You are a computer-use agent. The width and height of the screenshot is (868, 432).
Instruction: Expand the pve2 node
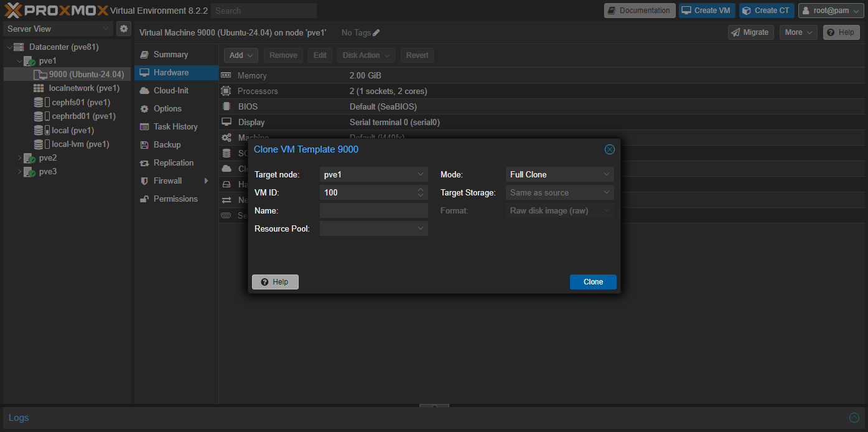(19, 158)
